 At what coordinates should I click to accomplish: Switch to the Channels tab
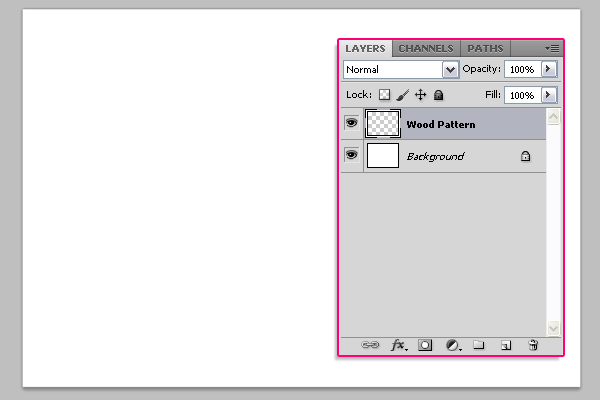pyautogui.click(x=426, y=49)
